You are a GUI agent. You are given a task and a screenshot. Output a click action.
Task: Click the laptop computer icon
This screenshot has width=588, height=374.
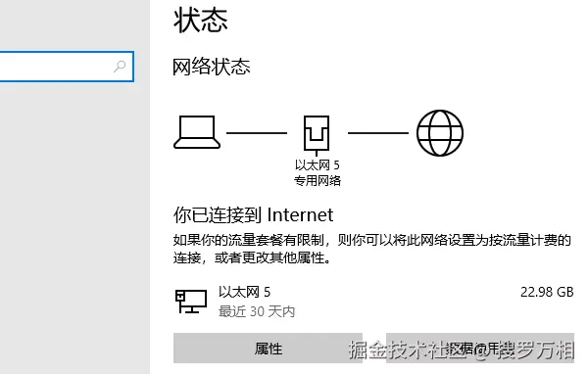197,132
